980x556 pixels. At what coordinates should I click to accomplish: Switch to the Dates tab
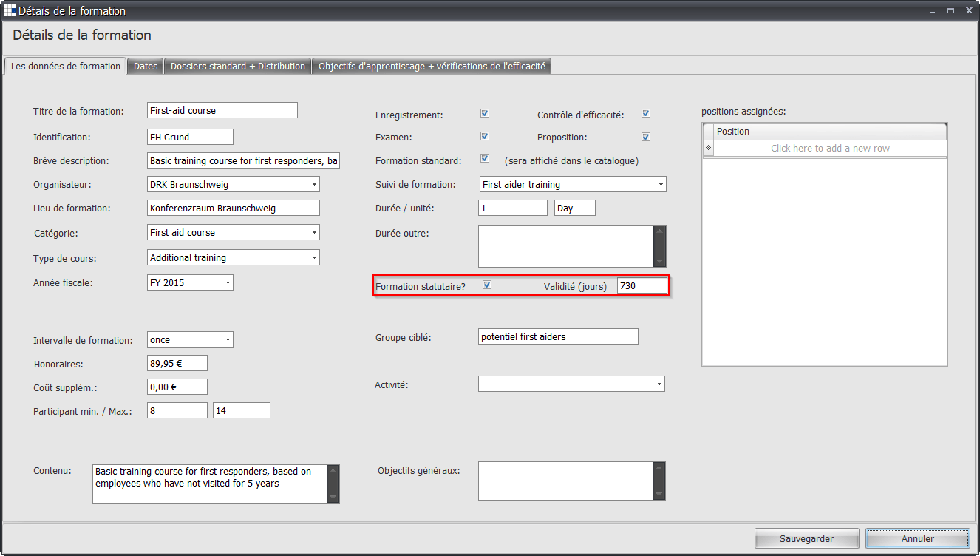[x=146, y=67]
